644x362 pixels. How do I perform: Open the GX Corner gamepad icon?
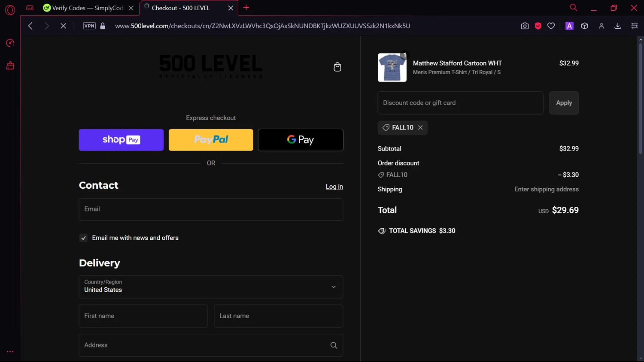tap(30, 8)
